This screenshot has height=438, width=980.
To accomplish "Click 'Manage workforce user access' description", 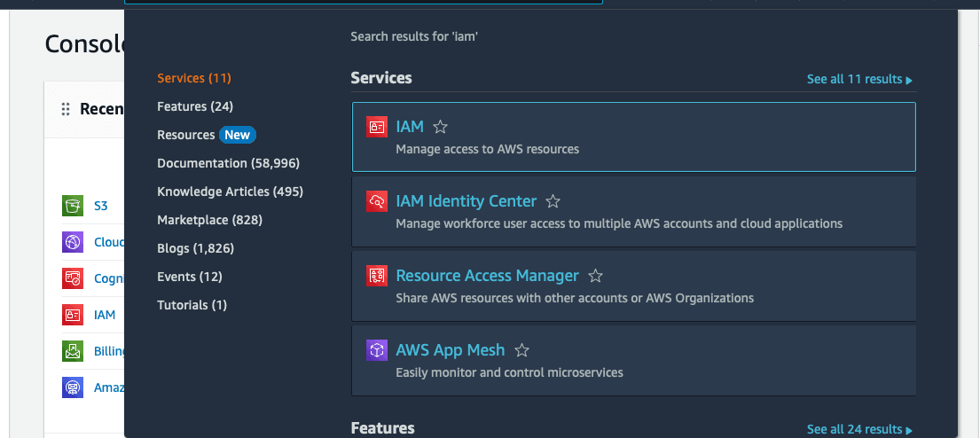I will click(x=619, y=223).
